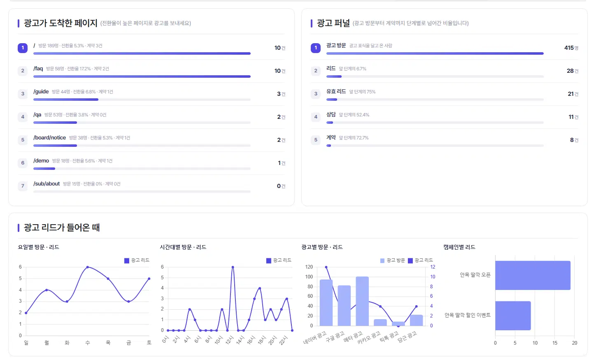
Task: Click the 안목 딸깍 오픈 campaign bar
Action: pyautogui.click(x=533, y=275)
